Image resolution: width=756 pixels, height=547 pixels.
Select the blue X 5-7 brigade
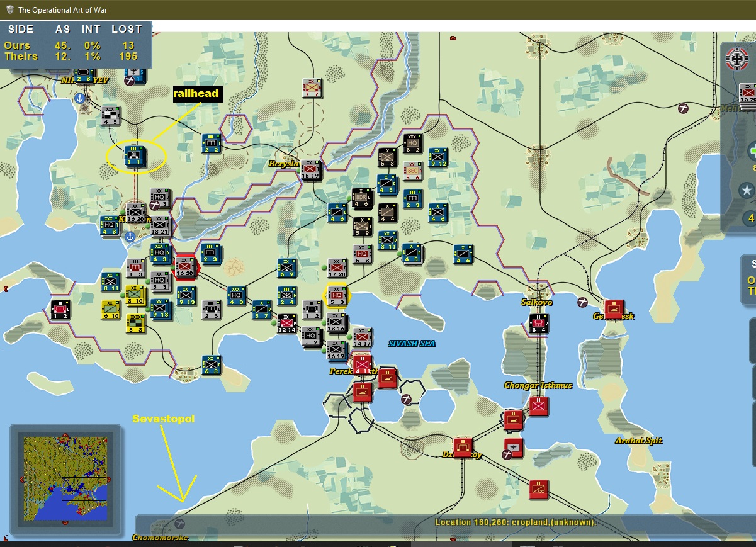pos(262,309)
